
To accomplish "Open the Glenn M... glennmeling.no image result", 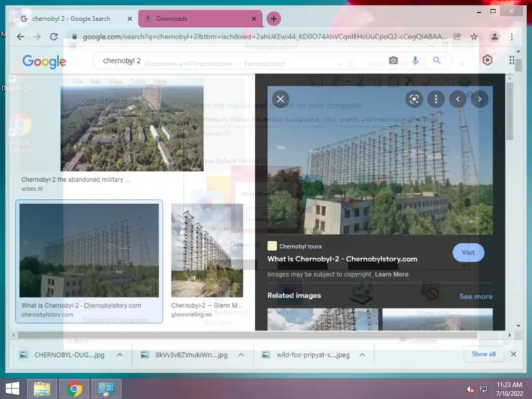I will pyautogui.click(x=207, y=250).
